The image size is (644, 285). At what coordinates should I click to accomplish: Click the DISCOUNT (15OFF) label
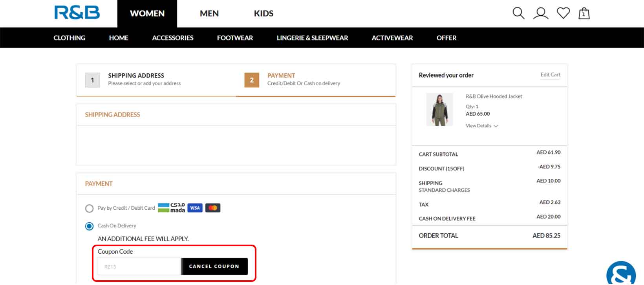click(x=441, y=169)
